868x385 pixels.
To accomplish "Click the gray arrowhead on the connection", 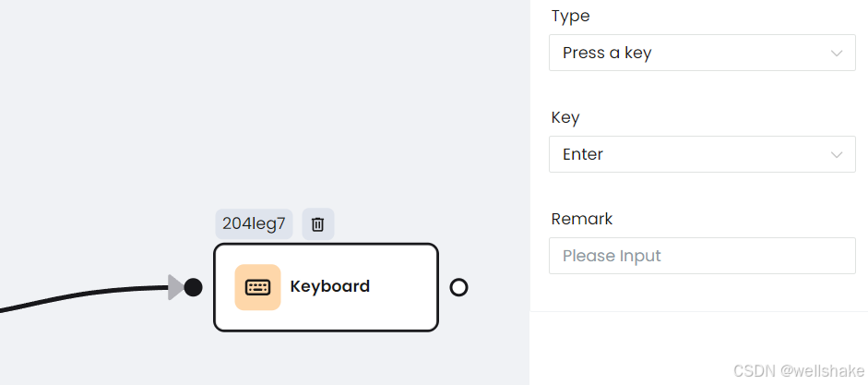I will point(176,287).
